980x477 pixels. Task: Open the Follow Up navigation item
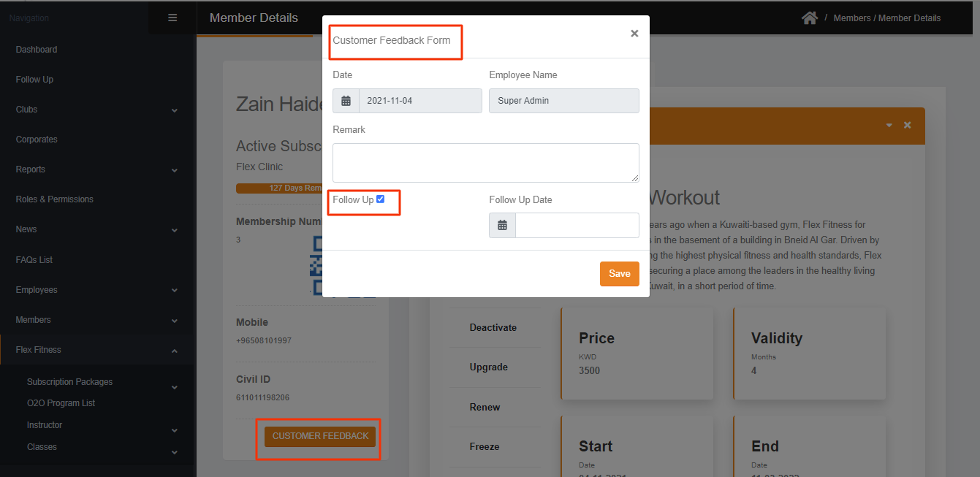pyautogui.click(x=34, y=80)
